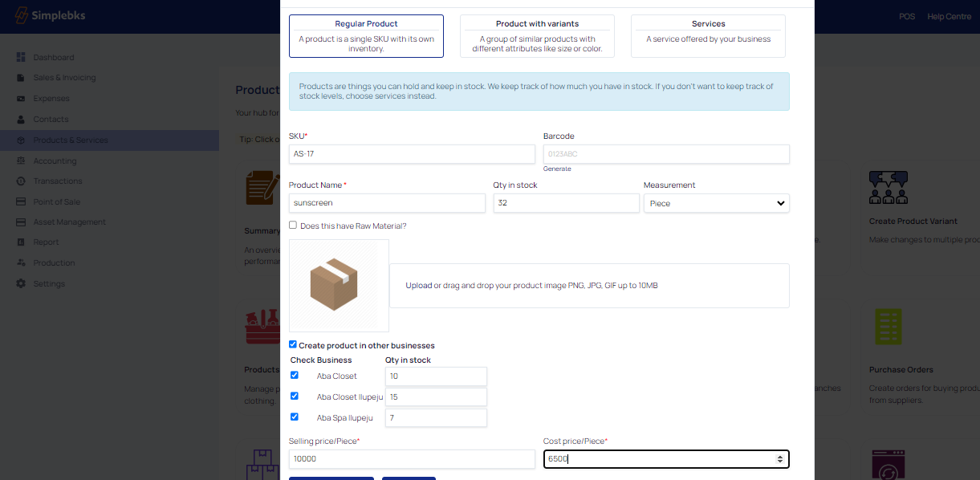Click the Expenses sidebar icon
Image resolution: width=980 pixels, height=480 pixels.
21,99
